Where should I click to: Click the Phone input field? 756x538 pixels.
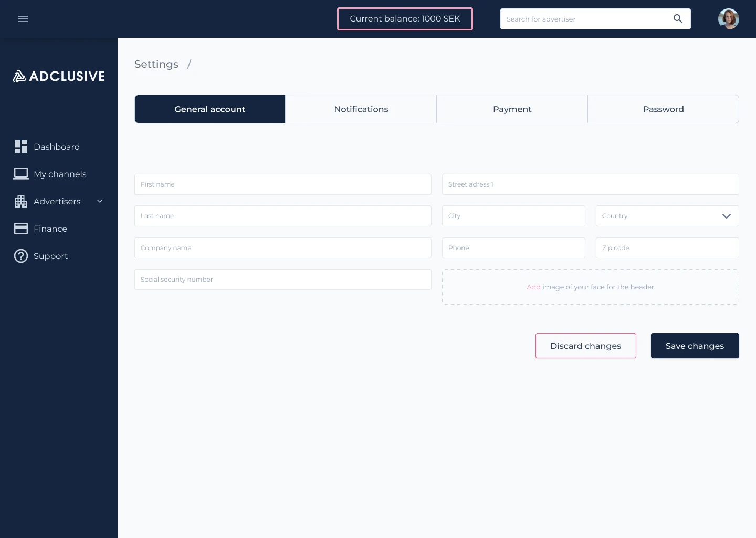point(513,248)
